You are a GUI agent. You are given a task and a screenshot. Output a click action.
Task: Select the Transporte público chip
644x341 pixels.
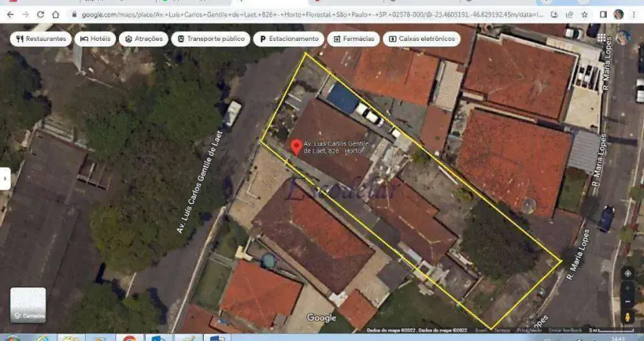click(209, 39)
